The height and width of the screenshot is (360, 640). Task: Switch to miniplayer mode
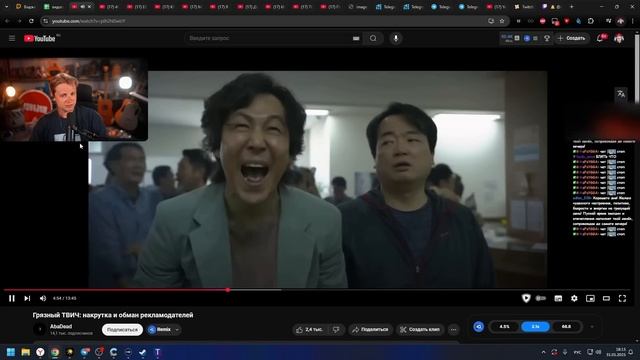point(590,298)
